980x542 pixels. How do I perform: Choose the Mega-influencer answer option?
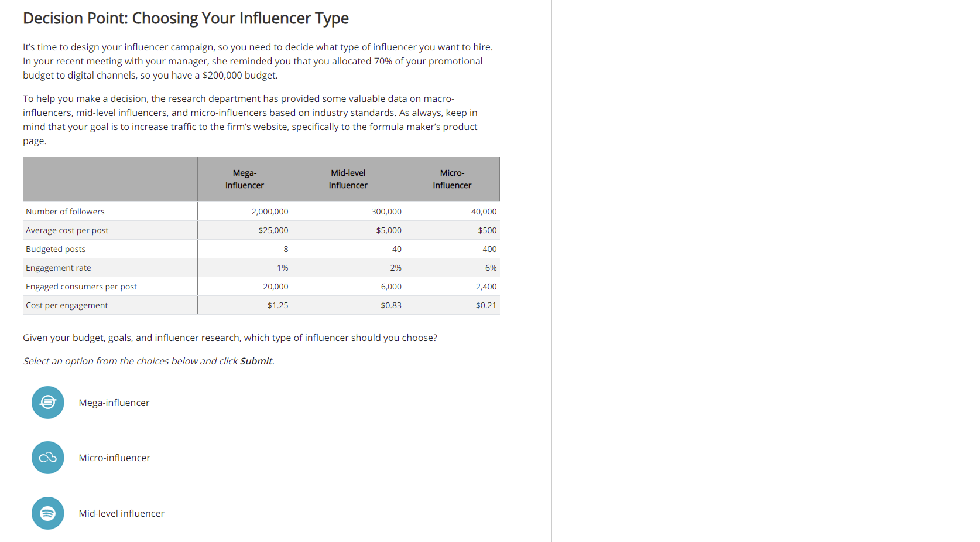pyautogui.click(x=114, y=403)
